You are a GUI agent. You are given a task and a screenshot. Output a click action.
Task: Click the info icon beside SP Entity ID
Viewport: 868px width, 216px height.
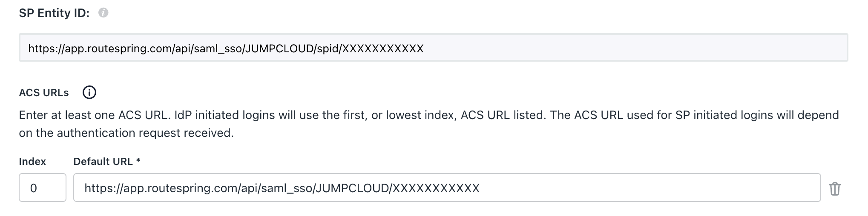(x=103, y=13)
